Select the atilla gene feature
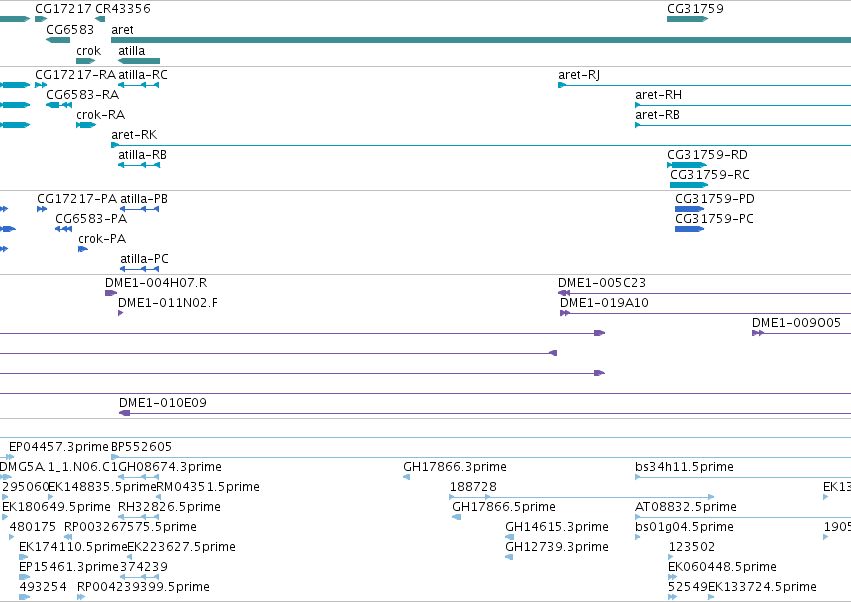The width and height of the screenshot is (851, 602). pos(139,61)
